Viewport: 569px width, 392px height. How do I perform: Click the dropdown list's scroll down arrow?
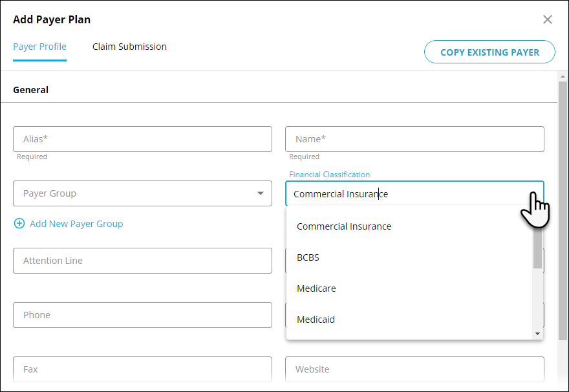[537, 334]
